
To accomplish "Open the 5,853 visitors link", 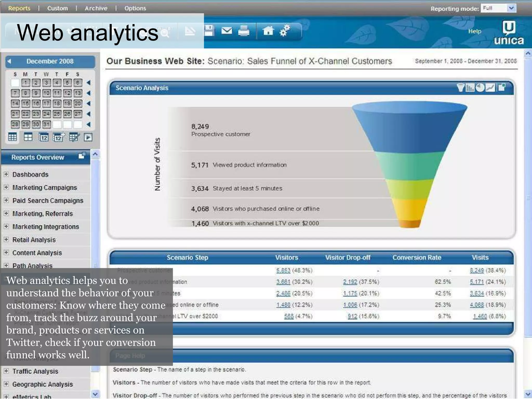I will [283, 270].
